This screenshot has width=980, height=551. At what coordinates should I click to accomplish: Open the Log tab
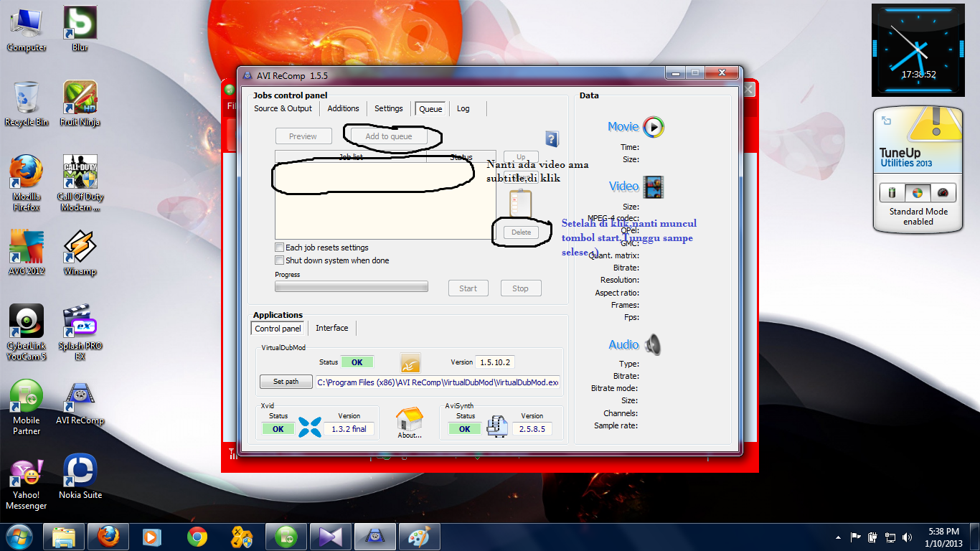point(463,108)
